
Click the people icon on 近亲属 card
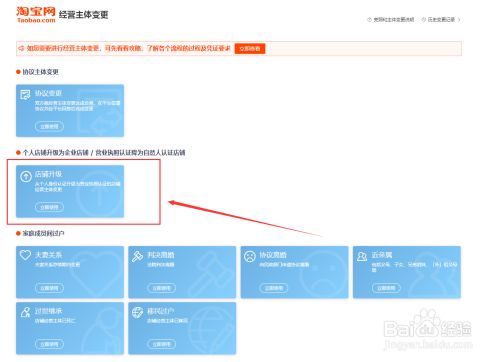coord(362,256)
